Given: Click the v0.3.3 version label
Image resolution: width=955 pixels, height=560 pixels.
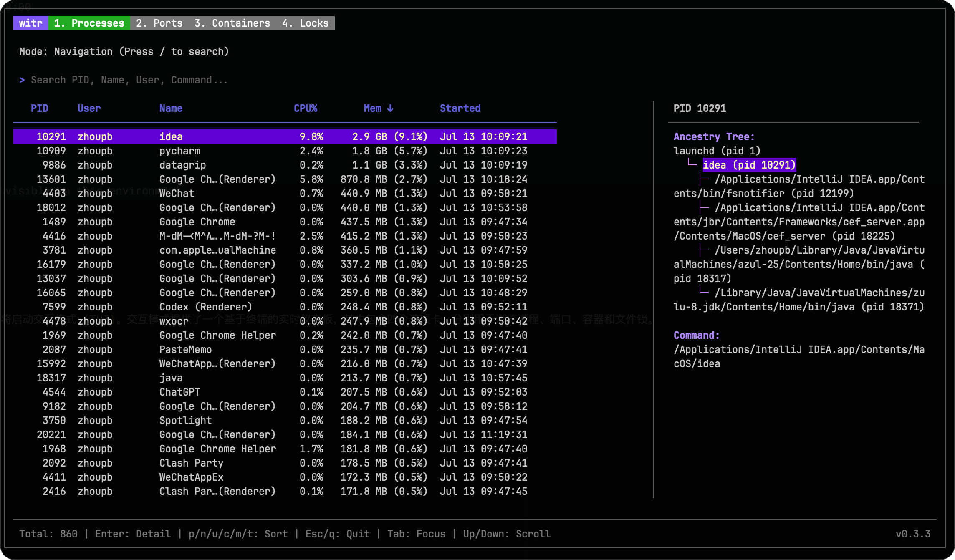Looking at the screenshot, I should click(x=913, y=534).
